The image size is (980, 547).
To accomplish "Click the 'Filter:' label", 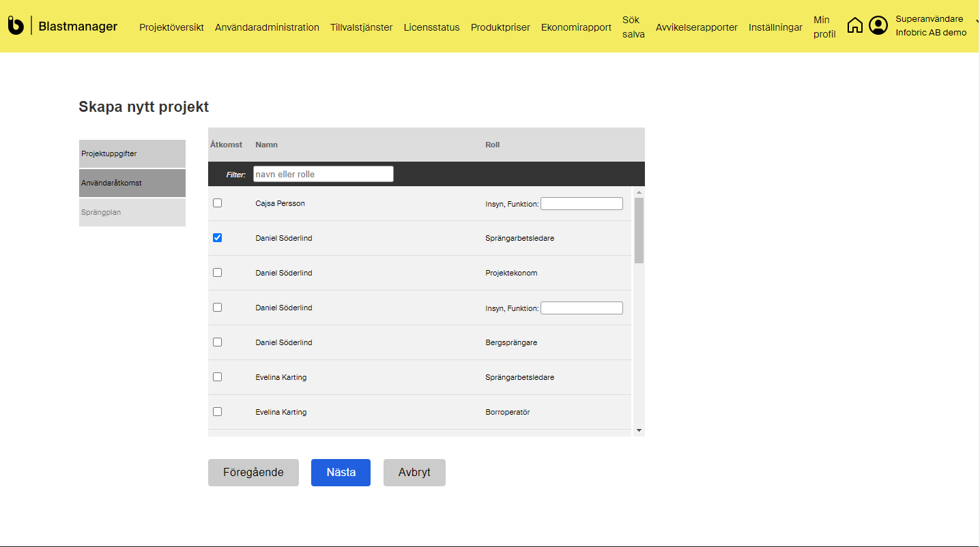I will pyautogui.click(x=236, y=175).
